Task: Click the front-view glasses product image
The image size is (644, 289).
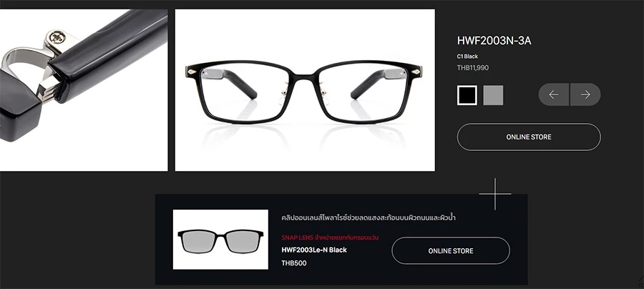Action: 305,90
